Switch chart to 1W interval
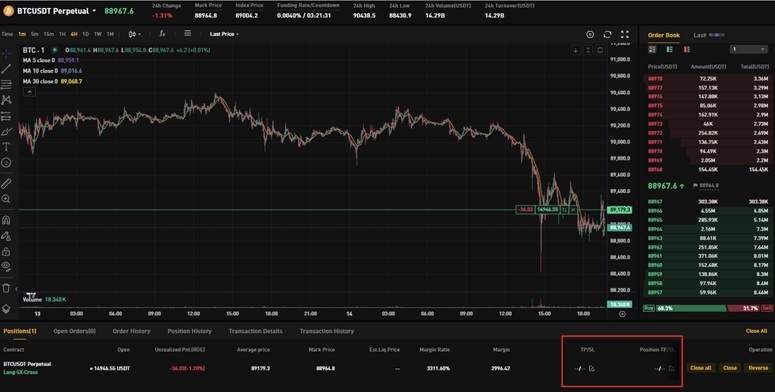Image resolution: width=775 pixels, height=392 pixels. click(x=98, y=34)
